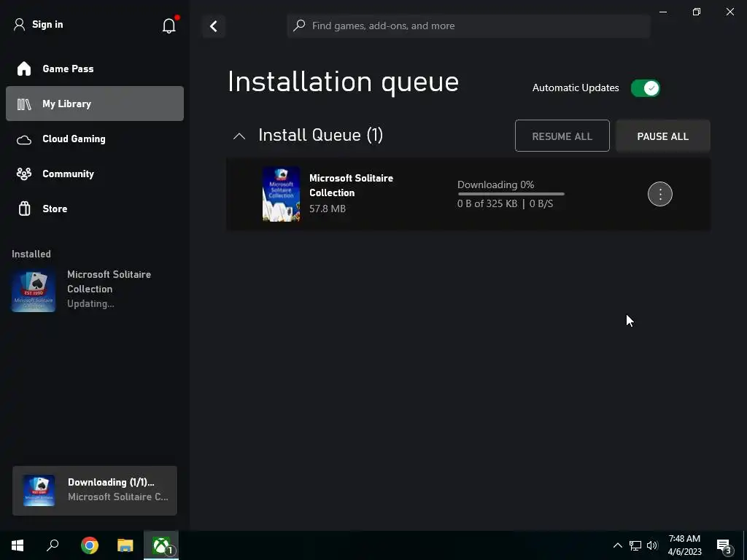Show hidden system tray icons
The height and width of the screenshot is (560, 747).
tap(617, 545)
